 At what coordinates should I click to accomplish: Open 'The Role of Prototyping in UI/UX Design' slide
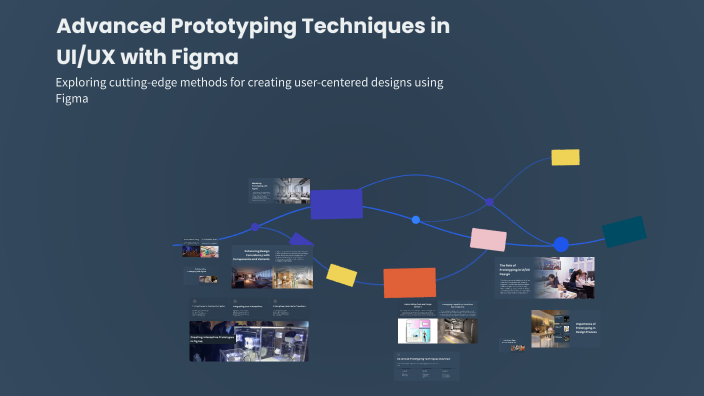pos(545,277)
